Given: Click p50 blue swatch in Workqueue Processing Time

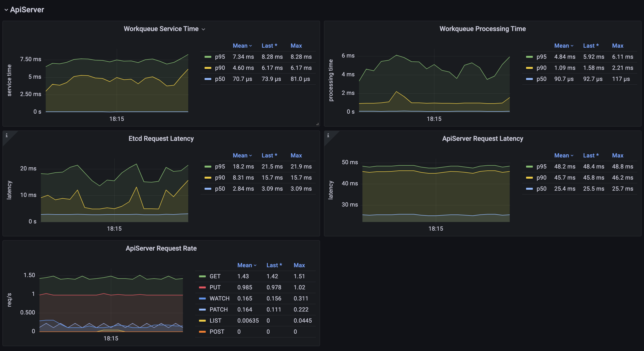Looking at the screenshot, I should pyautogui.click(x=529, y=79).
